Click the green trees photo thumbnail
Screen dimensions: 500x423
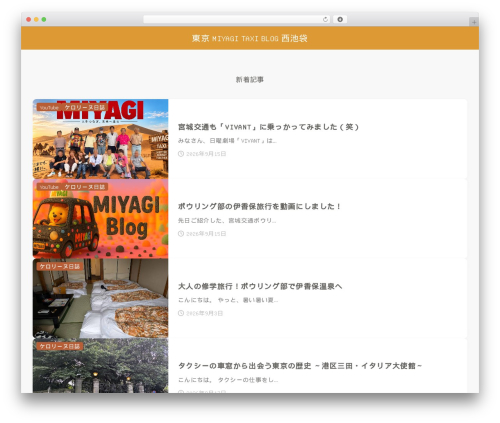click(x=100, y=366)
